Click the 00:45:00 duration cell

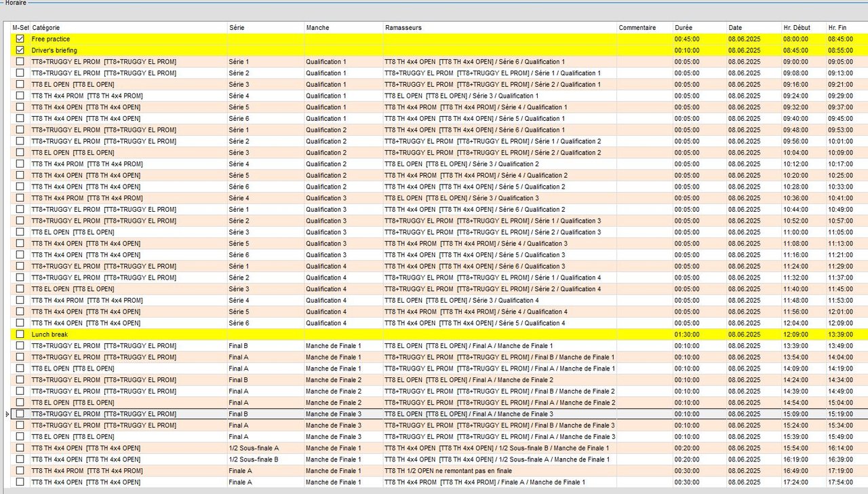click(x=699, y=39)
